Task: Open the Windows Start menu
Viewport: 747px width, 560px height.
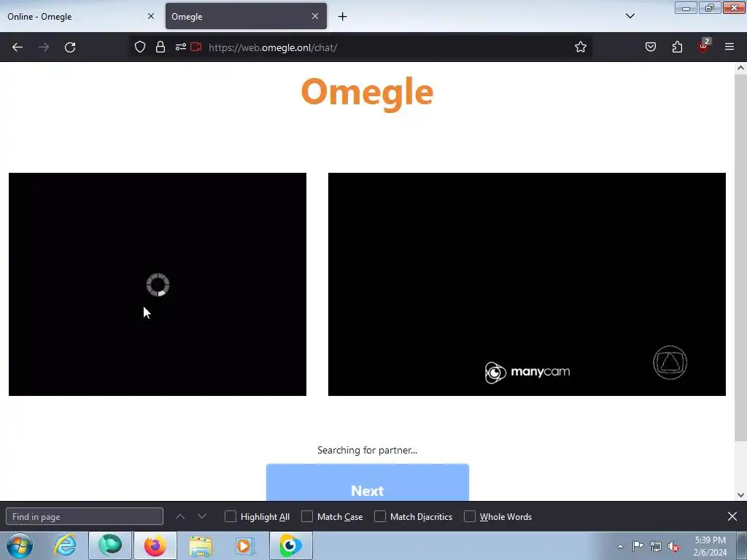Action: pos(20,545)
